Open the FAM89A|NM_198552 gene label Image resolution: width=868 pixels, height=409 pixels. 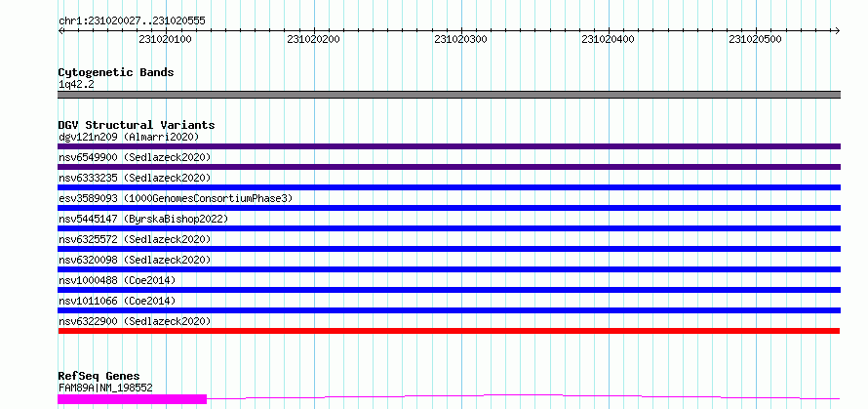click(105, 388)
